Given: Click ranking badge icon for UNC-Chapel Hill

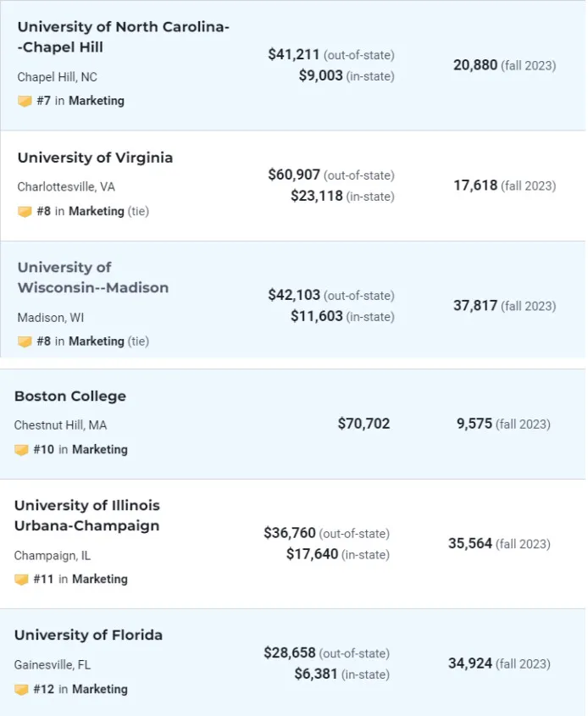Looking at the screenshot, I should [25, 101].
